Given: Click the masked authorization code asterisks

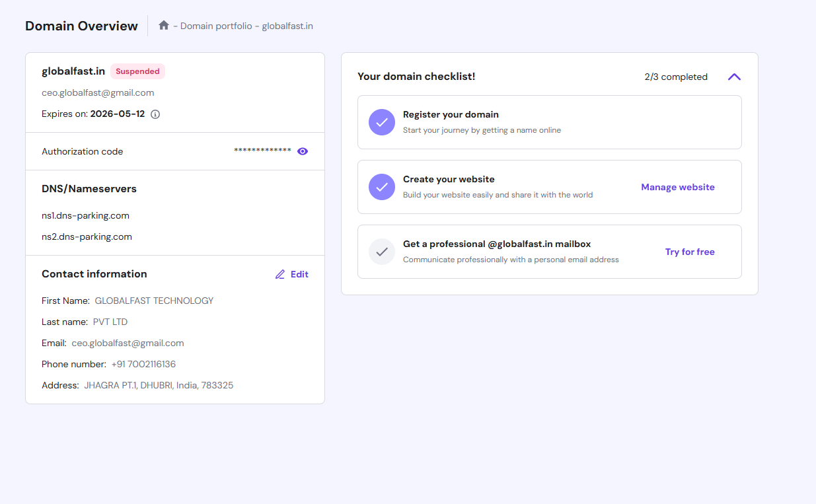Looking at the screenshot, I should (x=262, y=151).
